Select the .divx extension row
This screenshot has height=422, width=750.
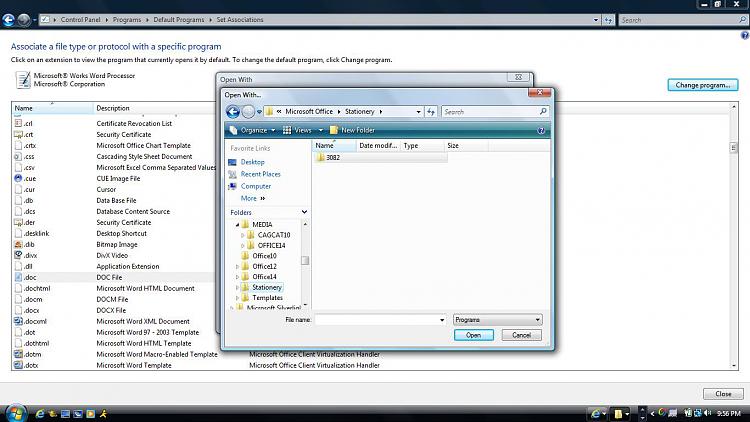(113, 255)
